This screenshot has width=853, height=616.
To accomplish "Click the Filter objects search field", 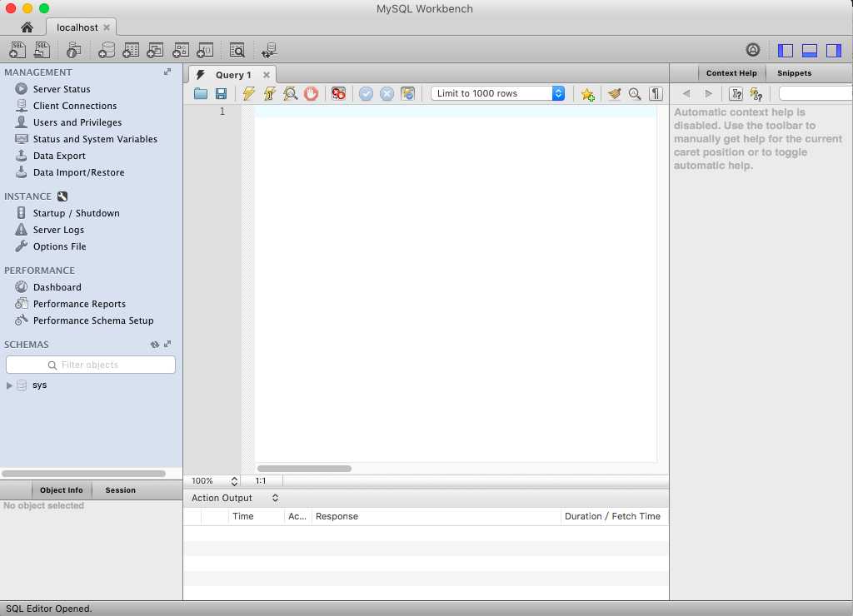I will 90,365.
